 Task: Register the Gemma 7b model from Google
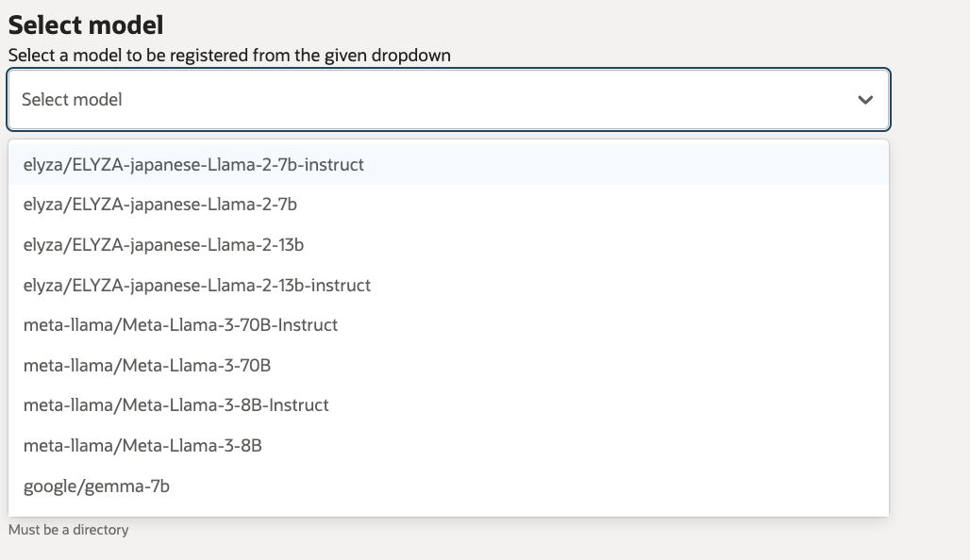pos(96,486)
